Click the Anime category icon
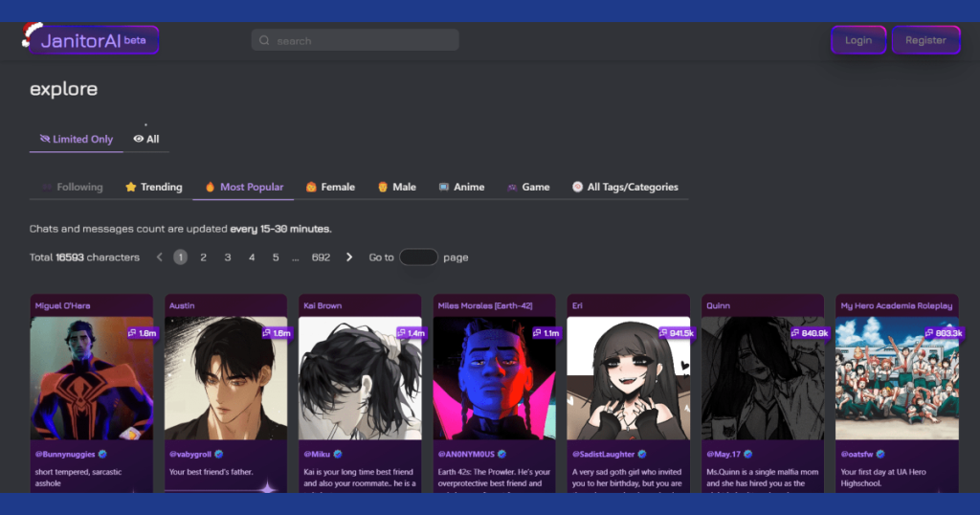Image resolution: width=980 pixels, height=515 pixels. pyautogui.click(x=443, y=187)
